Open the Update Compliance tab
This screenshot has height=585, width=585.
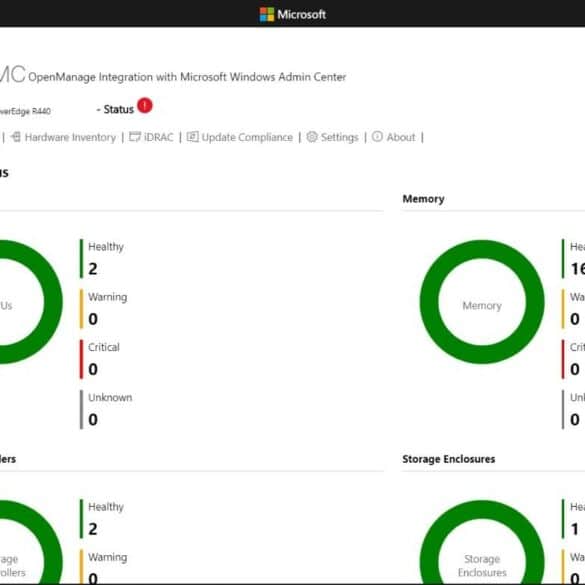240,137
